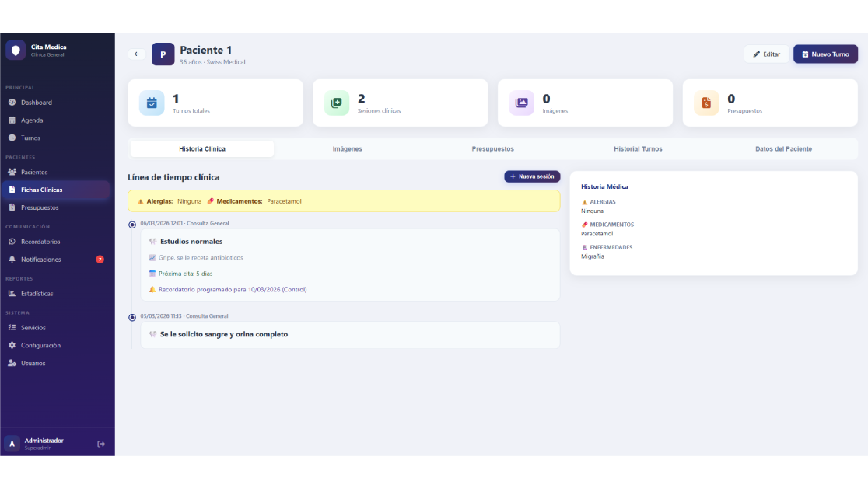The image size is (868, 488).
Task: Add a session with Nueva sesión
Action: click(x=532, y=176)
